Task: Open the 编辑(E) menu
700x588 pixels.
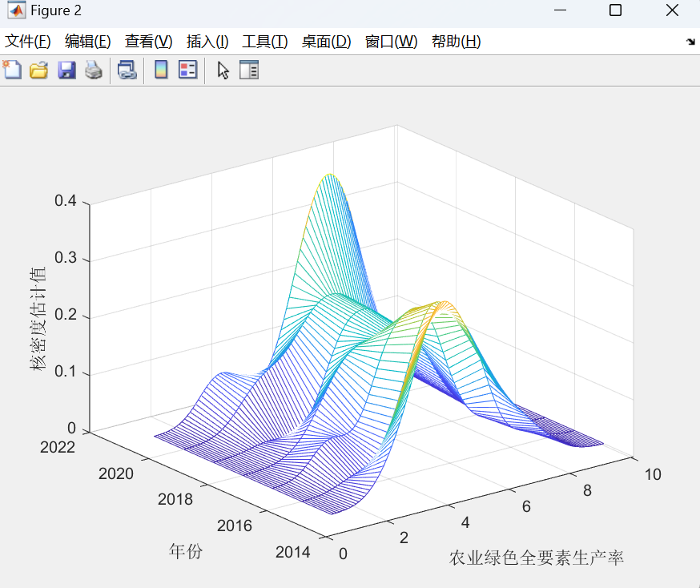Action: coord(87,42)
